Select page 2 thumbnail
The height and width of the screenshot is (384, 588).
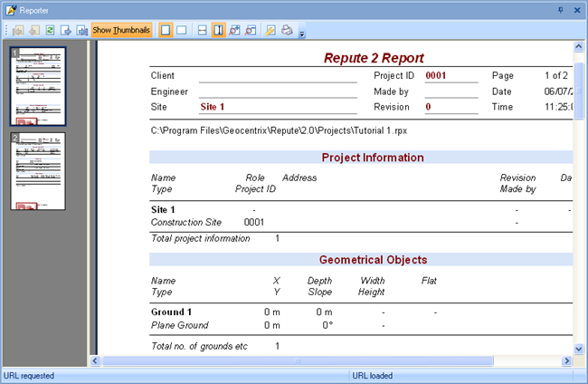coord(38,171)
